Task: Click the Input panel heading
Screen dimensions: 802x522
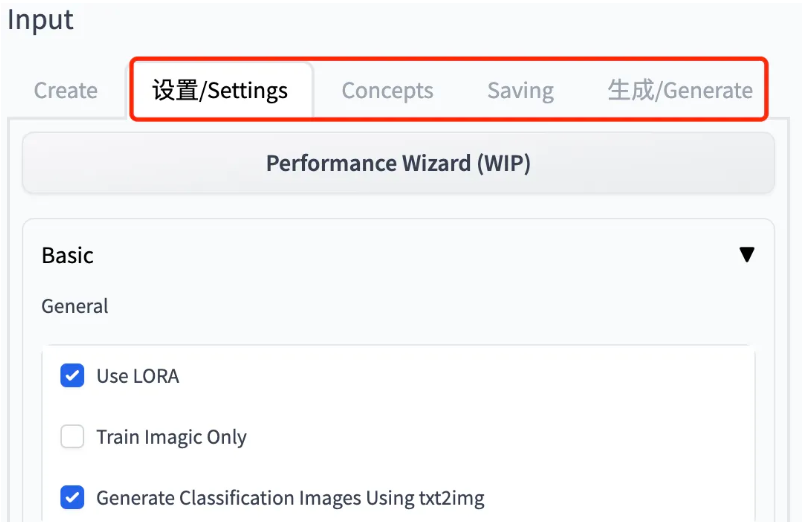Action: (x=40, y=20)
